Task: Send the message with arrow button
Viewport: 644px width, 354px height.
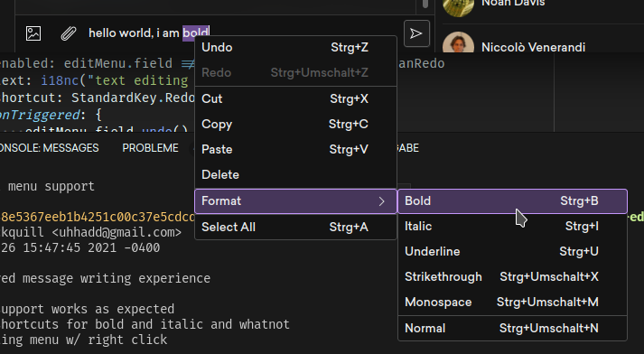Action: tap(416, 33)
